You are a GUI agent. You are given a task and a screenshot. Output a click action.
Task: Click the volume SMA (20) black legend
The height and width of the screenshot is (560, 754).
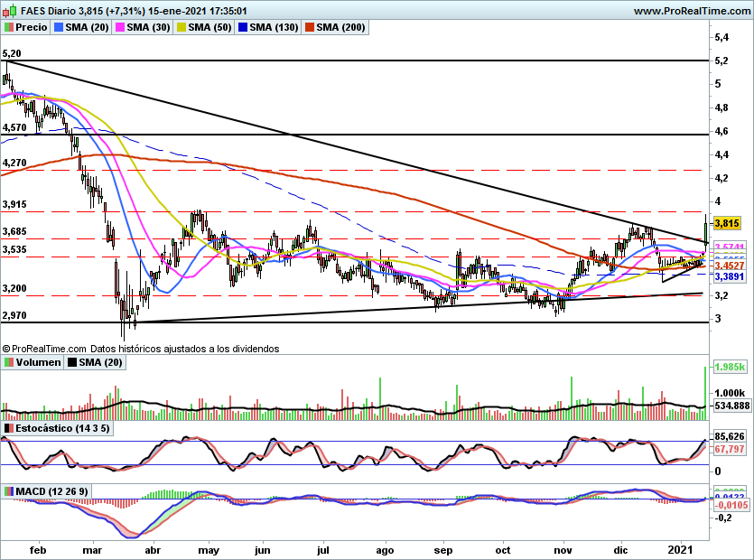[95, 362]
